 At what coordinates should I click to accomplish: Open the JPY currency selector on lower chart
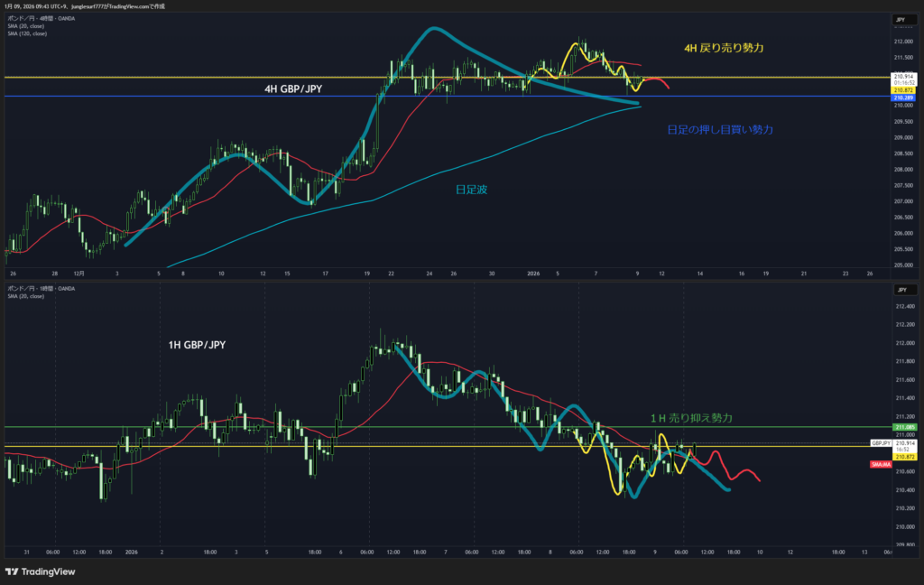900,292
